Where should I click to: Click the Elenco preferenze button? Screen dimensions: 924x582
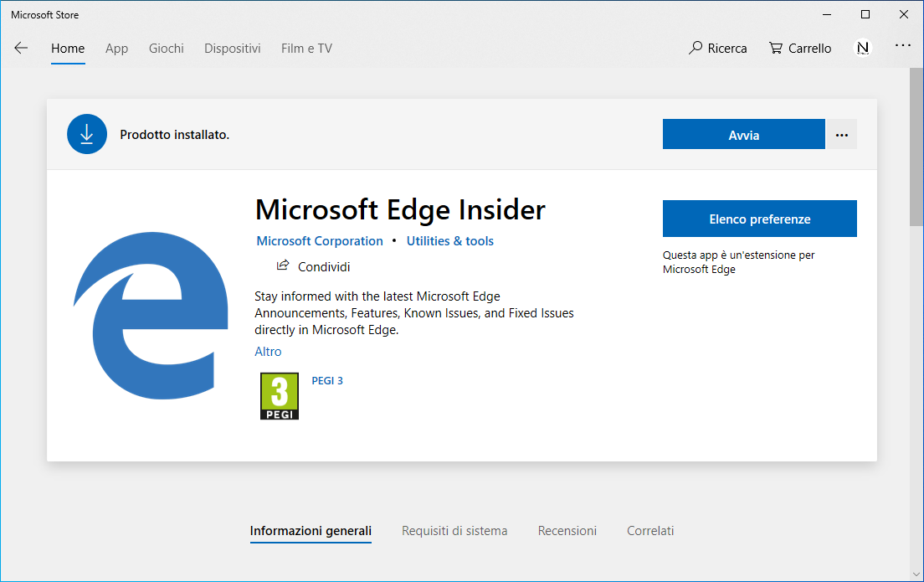[759, 218]
